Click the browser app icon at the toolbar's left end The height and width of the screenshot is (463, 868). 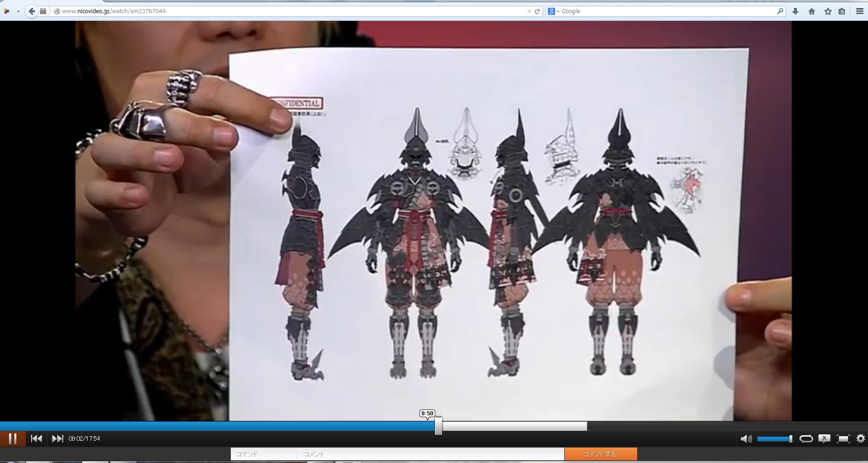[x=6, y=11]
